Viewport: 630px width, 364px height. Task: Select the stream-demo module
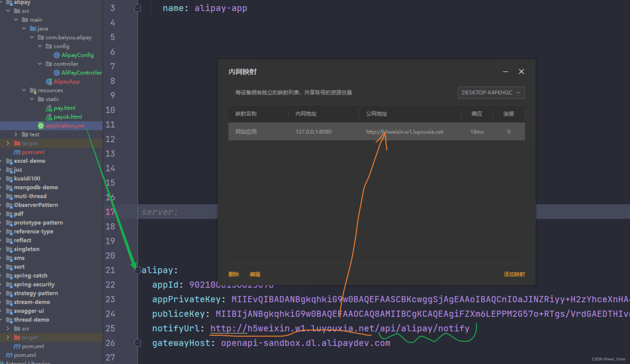(x=32, y=302)
